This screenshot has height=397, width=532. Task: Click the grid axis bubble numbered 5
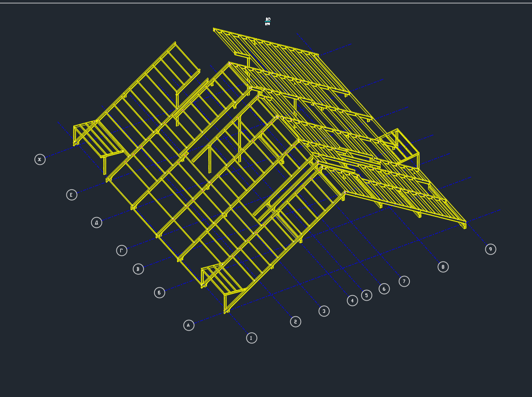click(x=366, y=295)
